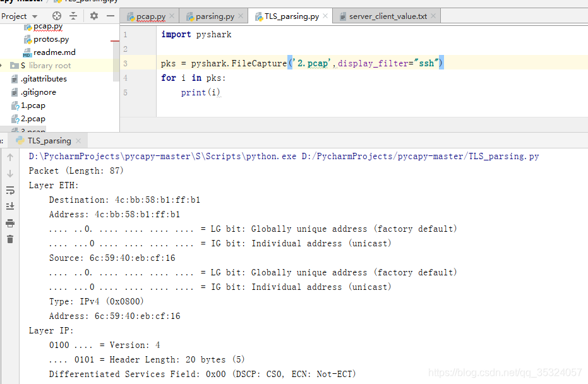
Task: Click 'Packet (Length: 87)' output line
Action: coord(76,171)
